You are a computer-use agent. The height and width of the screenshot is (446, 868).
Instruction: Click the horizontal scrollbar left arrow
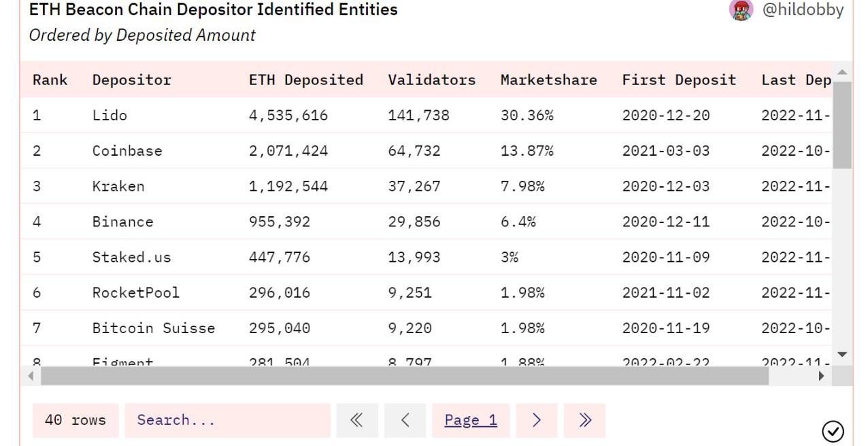pos(31,376)
